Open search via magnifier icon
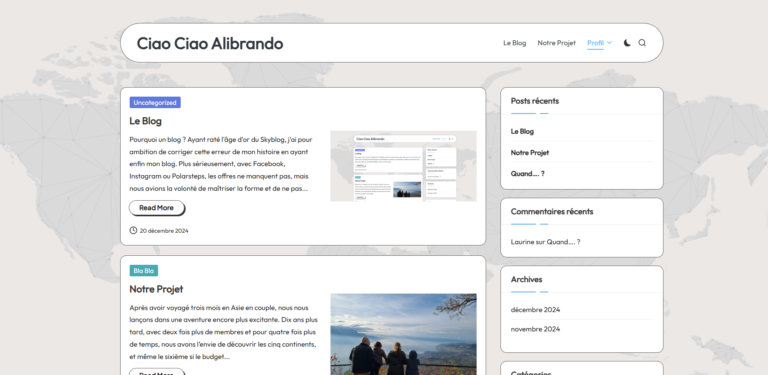The image size is (768, 375). point(642,43)
